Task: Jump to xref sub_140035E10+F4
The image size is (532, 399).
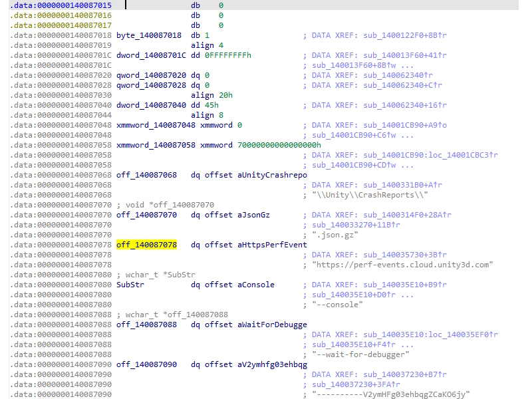Action: click(354, 344)
